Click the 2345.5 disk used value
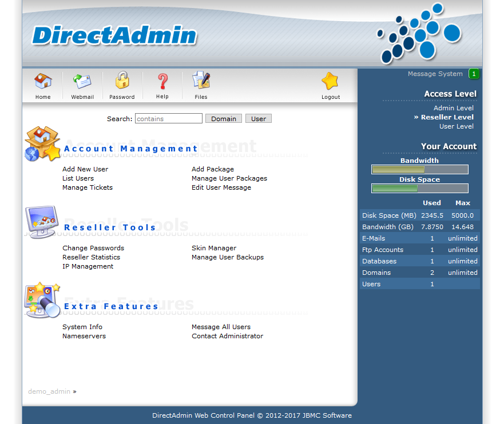Image resolution: width=504 pixels, height=424 pixels. 432,215
